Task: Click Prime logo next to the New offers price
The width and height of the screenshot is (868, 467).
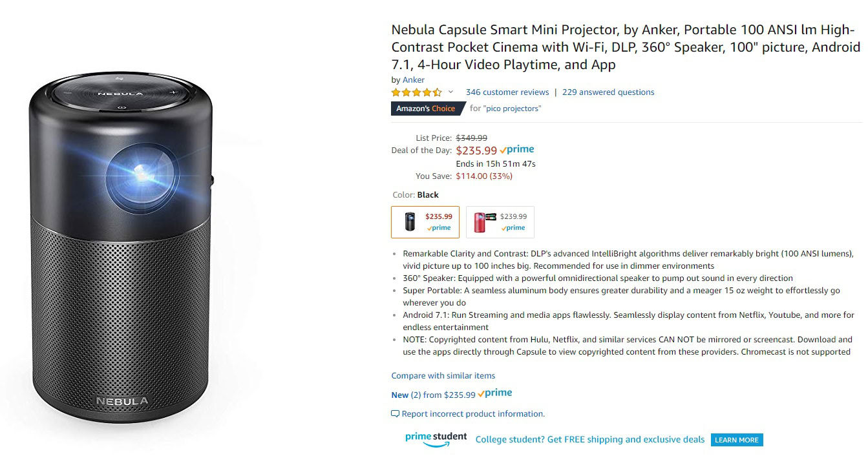Action: (x=495, y=393)
